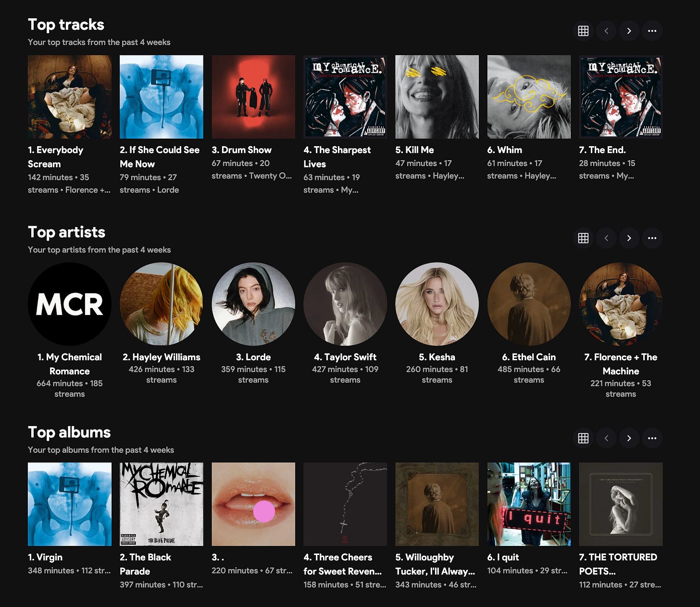Viewport: 700px width, 607px height.
Task: Click '7. THE TORTURED POETS...' album title
Action: 618,564
